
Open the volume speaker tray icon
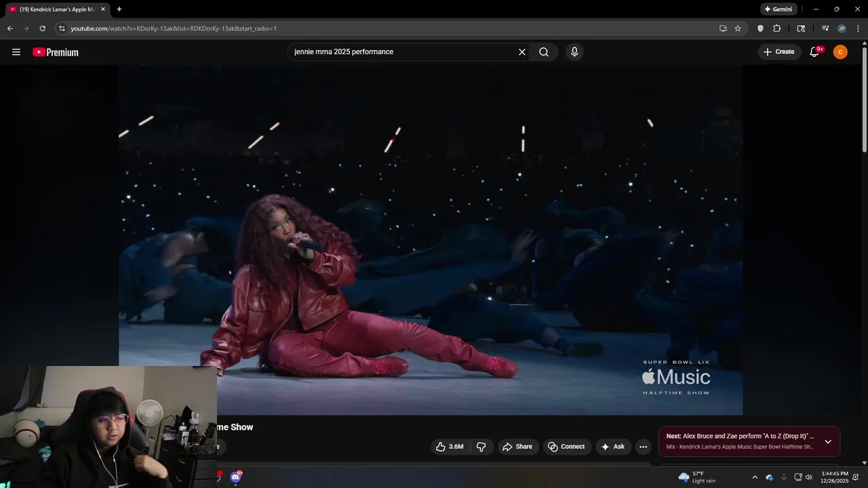coord(808,477)
